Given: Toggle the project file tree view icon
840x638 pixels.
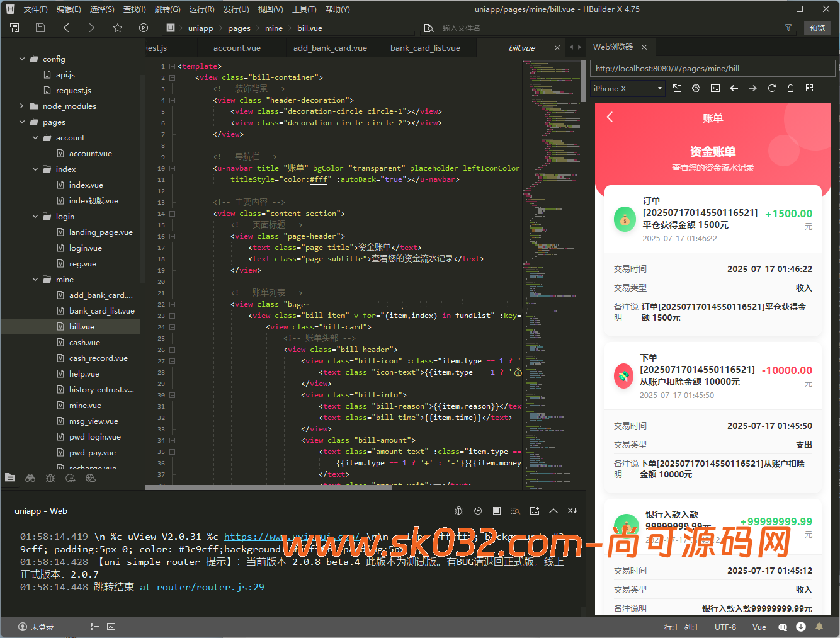Looking at the screenshot, I should (x=10, y=478).
